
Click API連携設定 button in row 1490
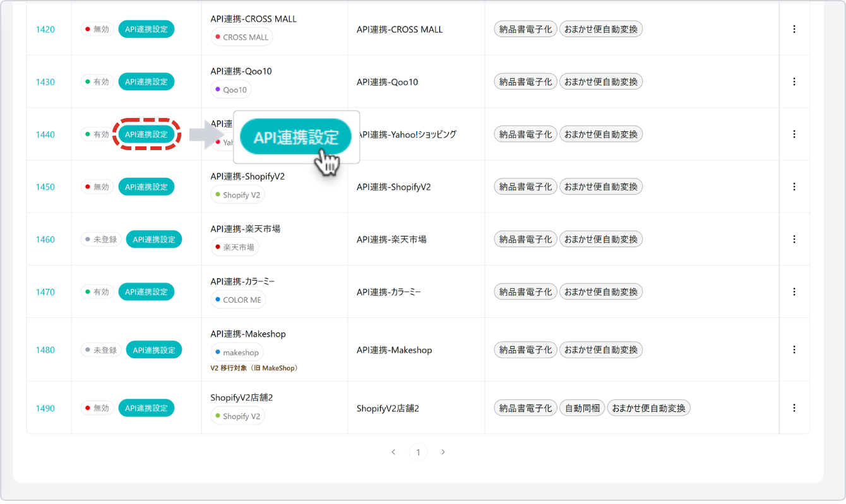(146, 408)
